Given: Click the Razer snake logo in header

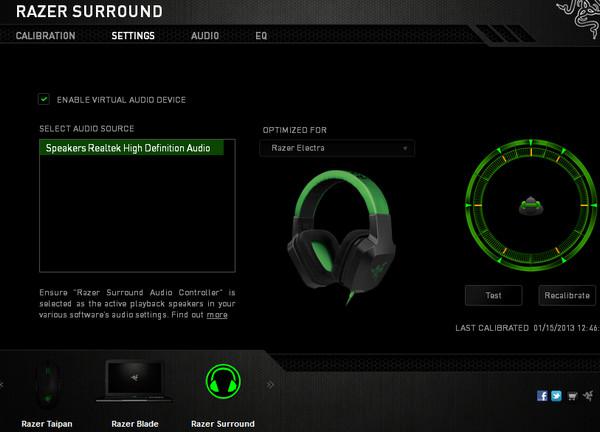Looking at the screenshot, I should [580, 18].
